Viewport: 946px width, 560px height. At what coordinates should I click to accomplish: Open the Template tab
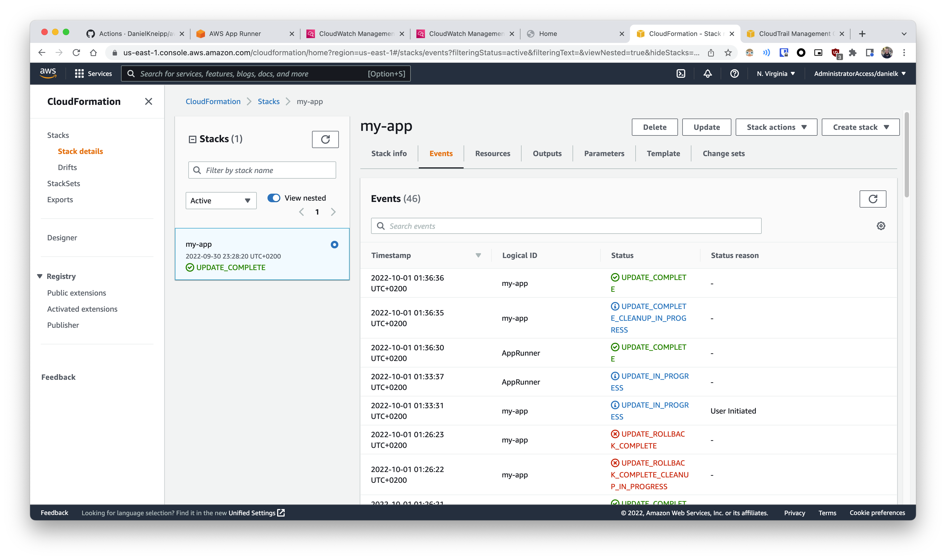tap(663, 154)
